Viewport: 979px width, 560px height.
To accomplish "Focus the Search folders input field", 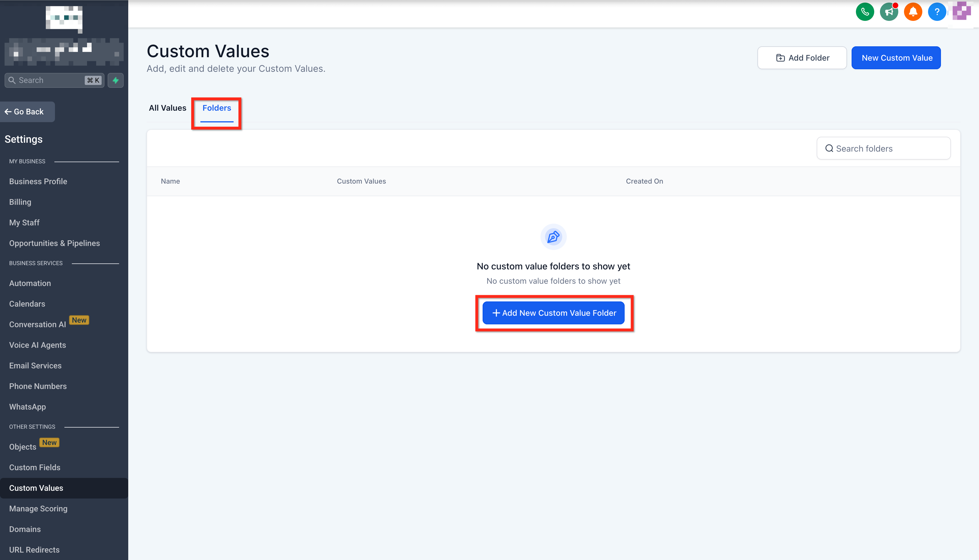I will [x=889, y=148].
